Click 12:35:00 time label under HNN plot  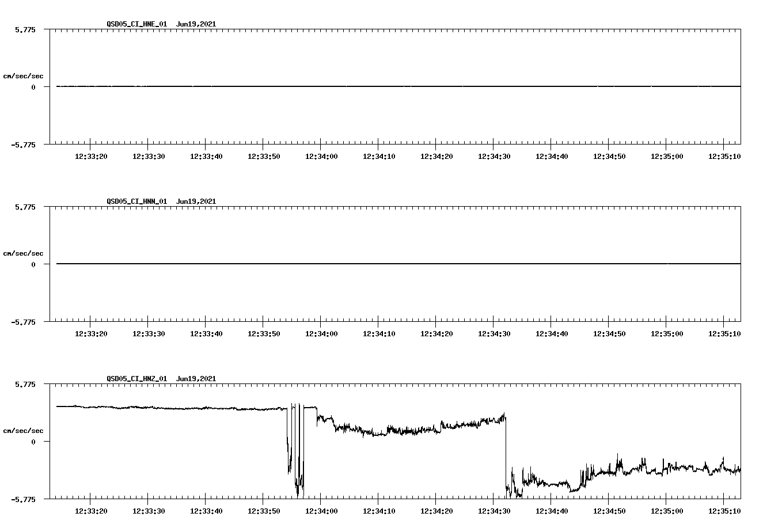[x=667, y=334]
